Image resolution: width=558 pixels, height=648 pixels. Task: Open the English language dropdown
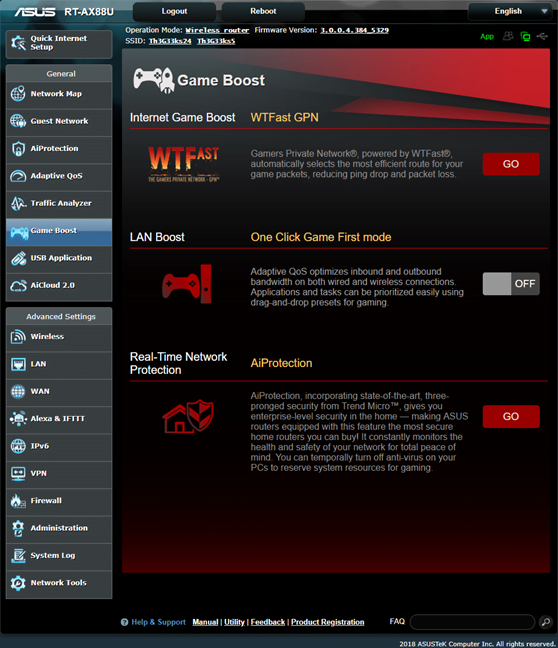point(511,11)
